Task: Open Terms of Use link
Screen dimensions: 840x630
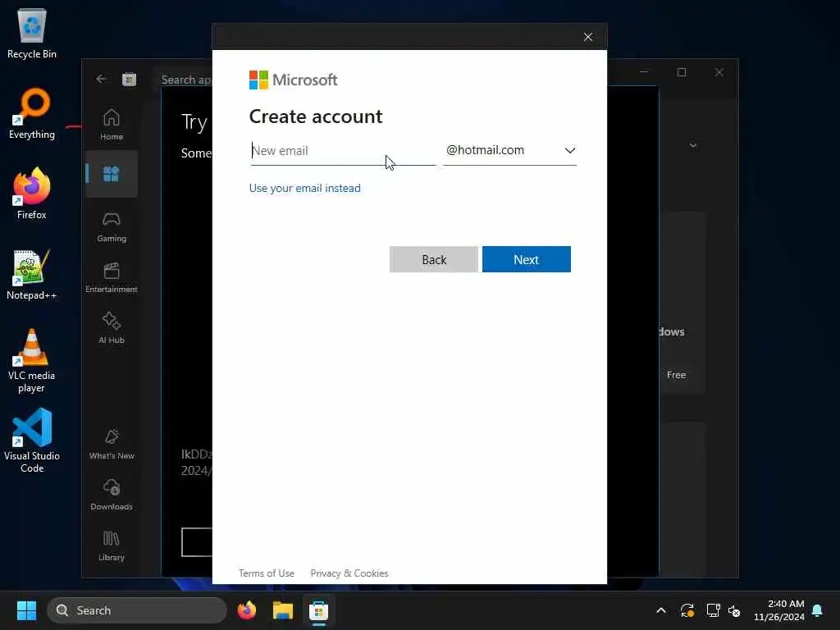Action: (x=267, y=573)
